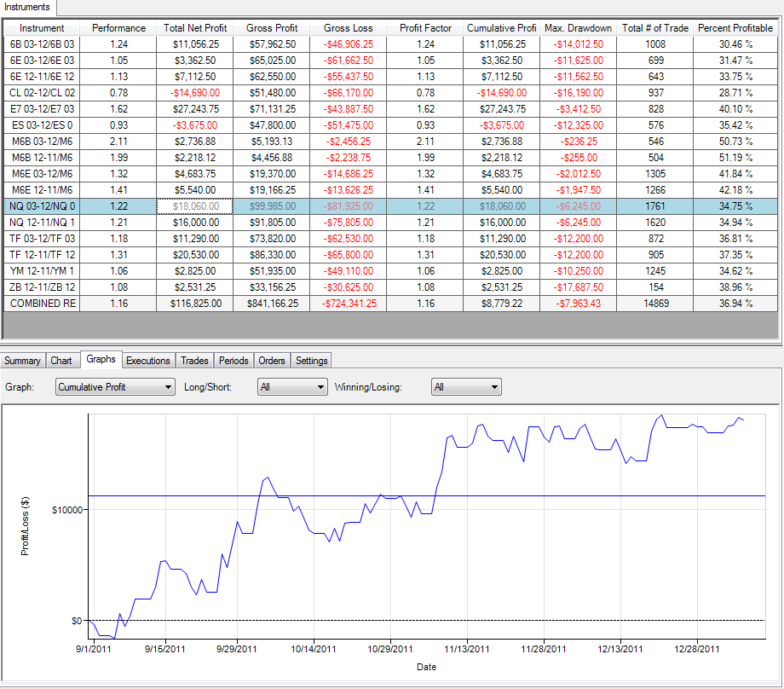Switch to the Orders tab
784x689 pixels.
pyautogui.click(x=272, y=360)
